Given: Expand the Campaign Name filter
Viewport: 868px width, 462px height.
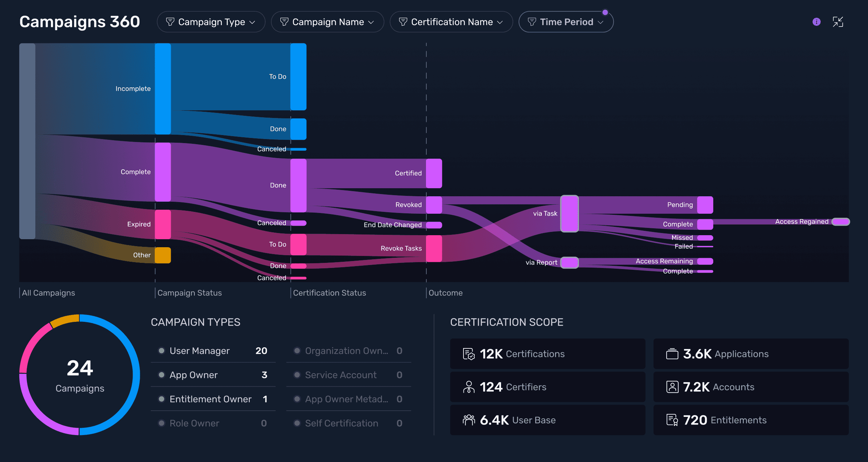Looking at the screenshot, I should [327, 22].
